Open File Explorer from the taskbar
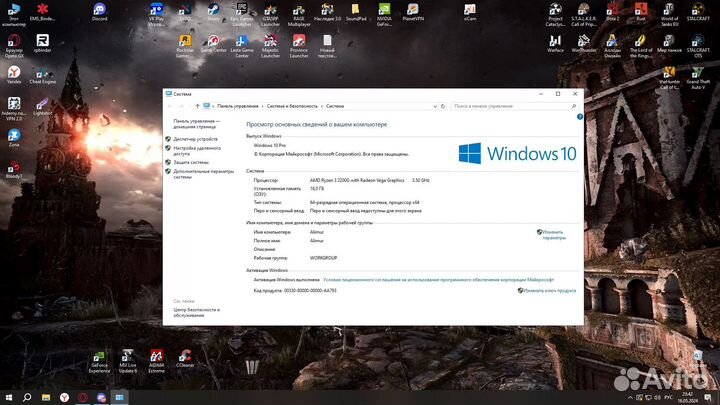The width and height of the screenshot is (720, 405). (x=46, y=398)
